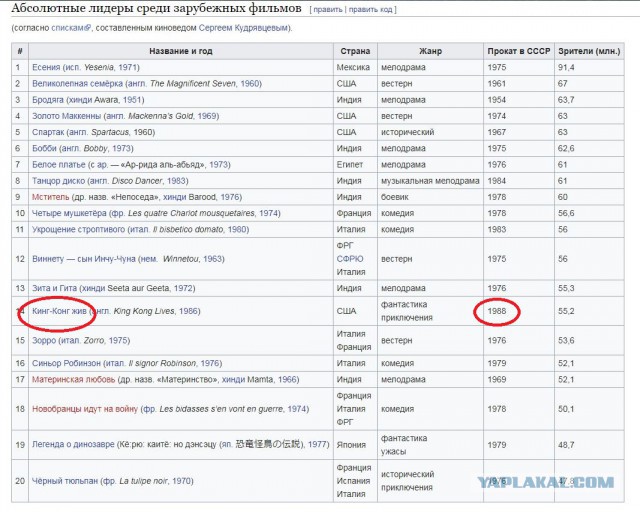Open the red link 'Мститель'
Screen dimensions: 640x512
51,197
